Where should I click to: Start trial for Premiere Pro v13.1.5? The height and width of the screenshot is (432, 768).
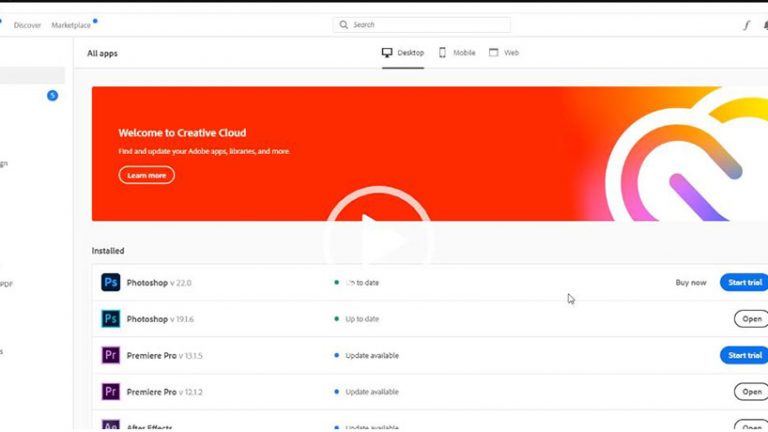744,355
